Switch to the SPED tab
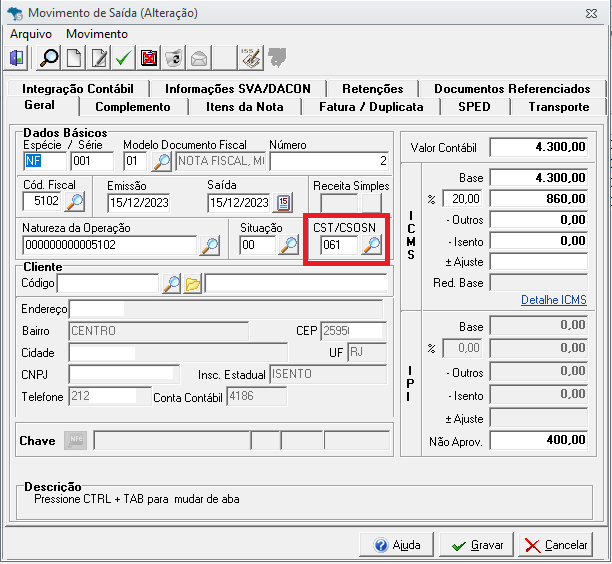Viewport: 612px width, 564px height. point(474,107)
